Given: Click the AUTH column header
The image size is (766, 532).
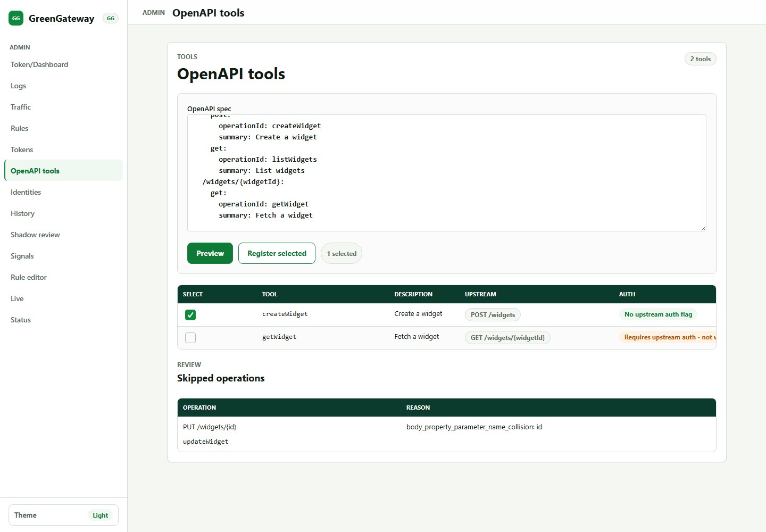Looking at the screenshot, I should [627, 294].
